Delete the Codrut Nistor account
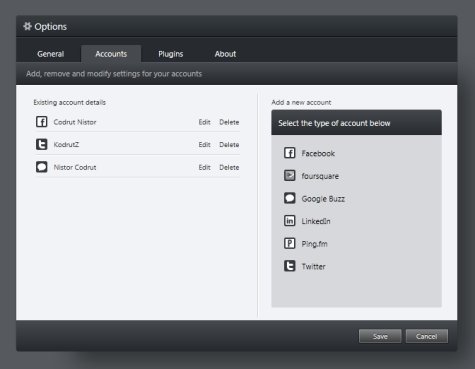Screen dimensions: 475x369 point(229,122)
